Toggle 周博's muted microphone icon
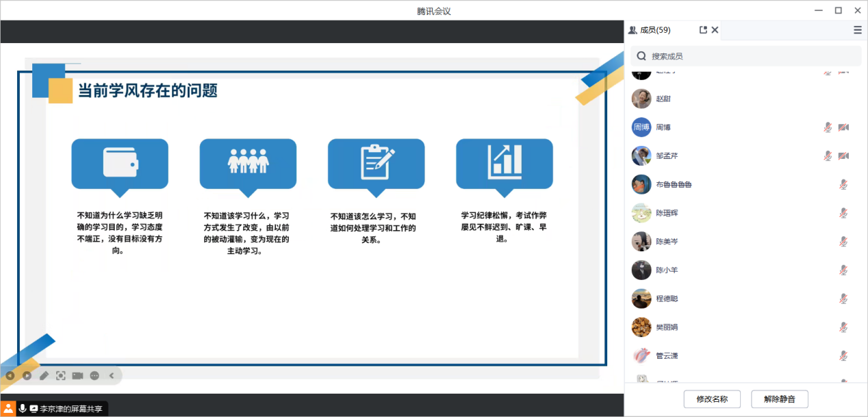The height and width of the screenshot is (417, 868). [x=828, y=127]
